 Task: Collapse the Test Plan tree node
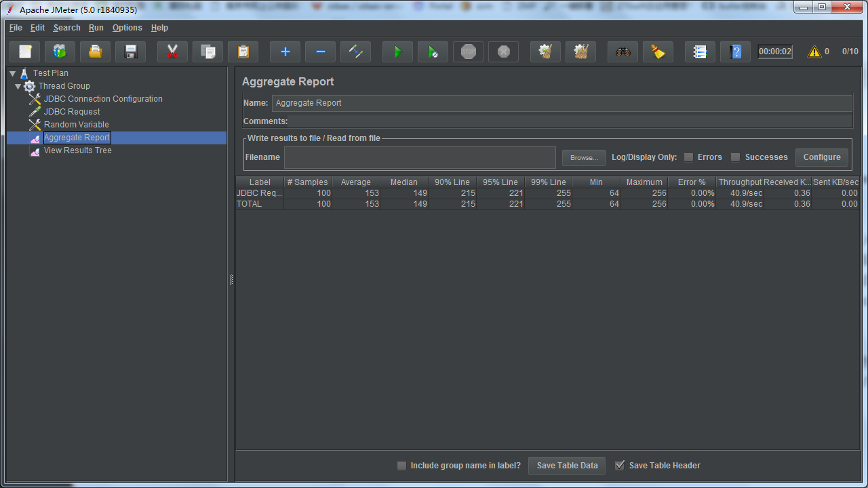tap(13, 73)
